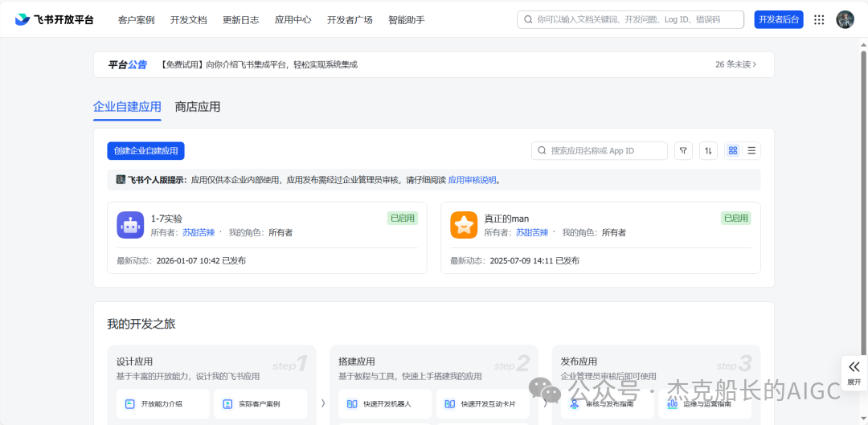Switch to list view
The image size is (868, 425).
[751, 150]
